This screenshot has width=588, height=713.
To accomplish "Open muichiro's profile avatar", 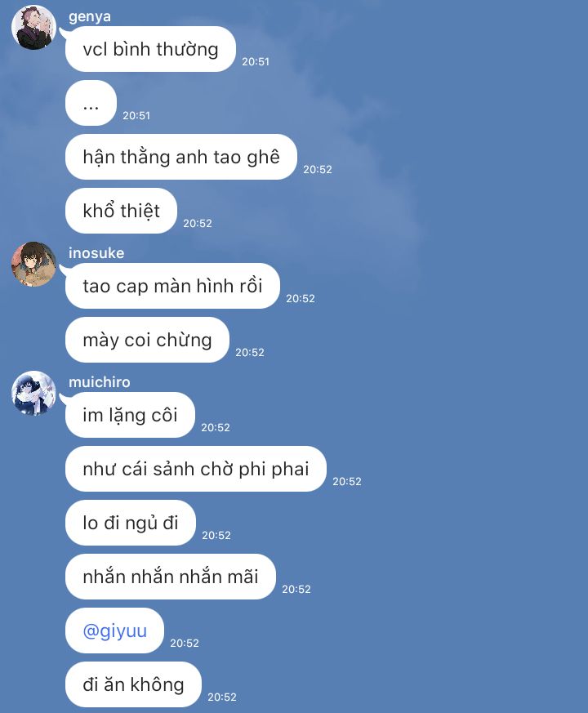I will 33,394.
